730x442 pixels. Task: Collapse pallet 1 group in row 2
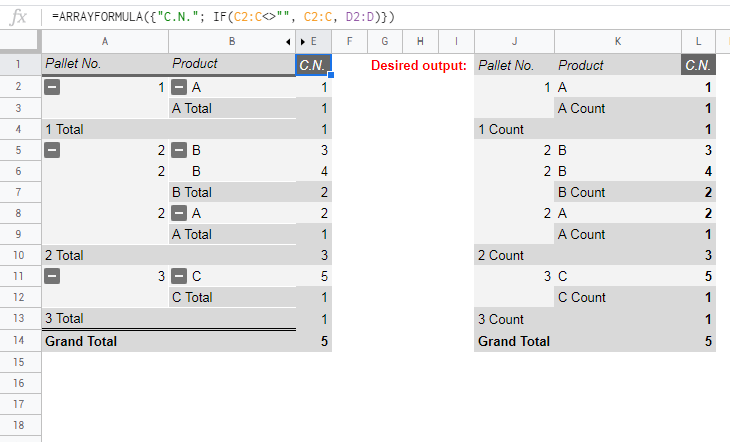click(x=52, y=87)
